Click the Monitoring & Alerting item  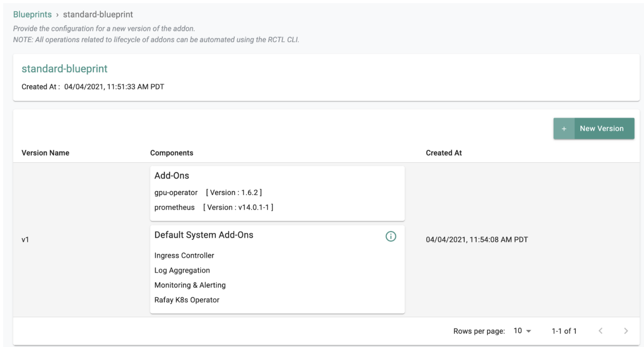tap(190, 285)
